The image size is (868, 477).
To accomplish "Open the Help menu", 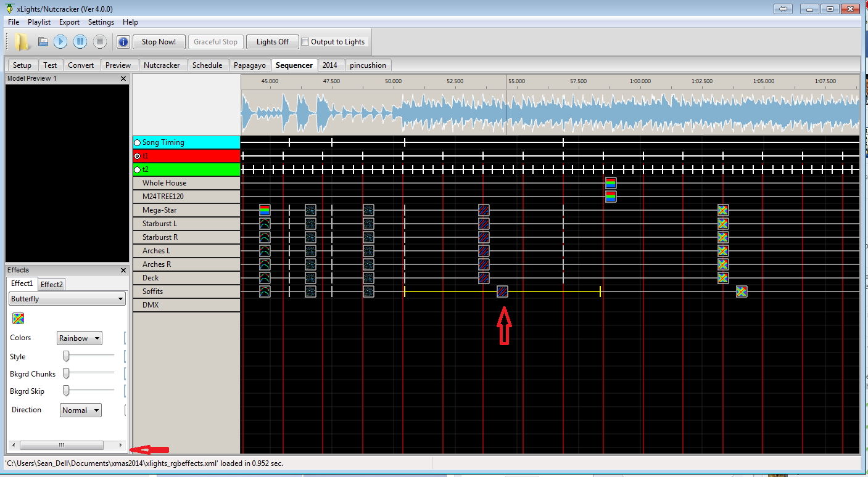I will click(130, 22).
